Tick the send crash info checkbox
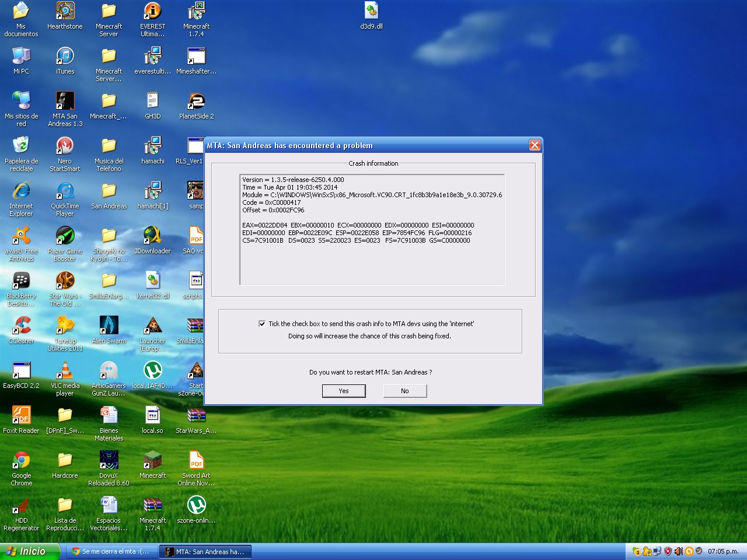This screenshot has width=747, height=560. point(262,324)
